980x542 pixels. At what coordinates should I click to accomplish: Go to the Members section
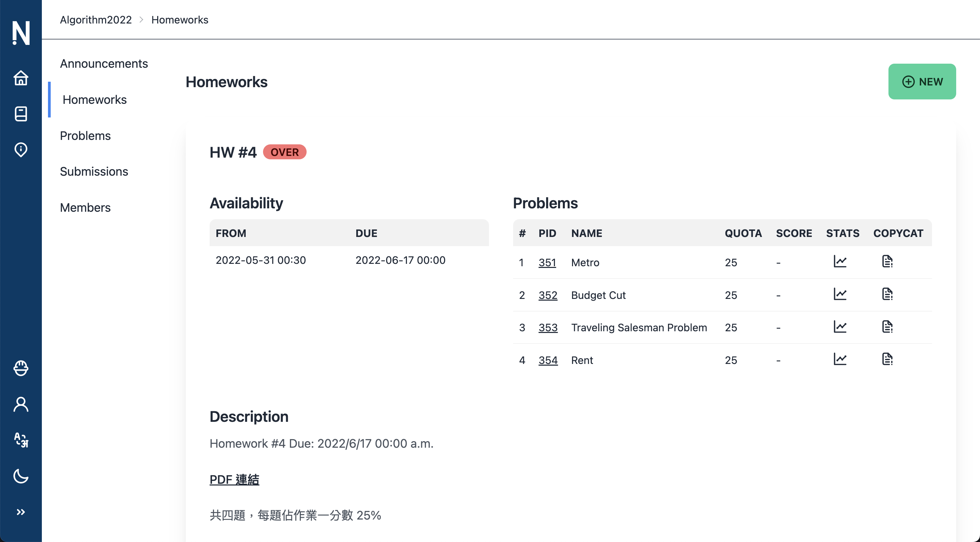(x=85, y=207)
